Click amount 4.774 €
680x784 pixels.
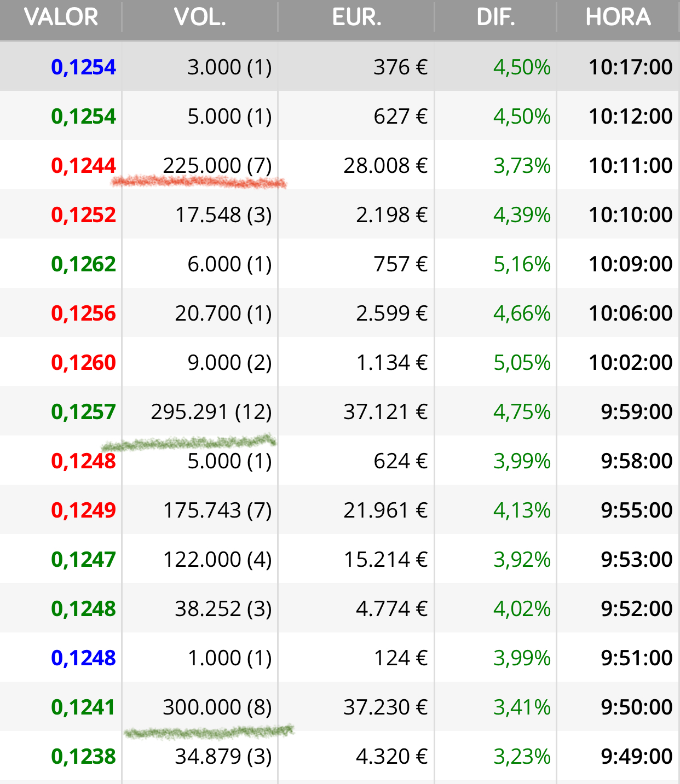click(392, 609)
